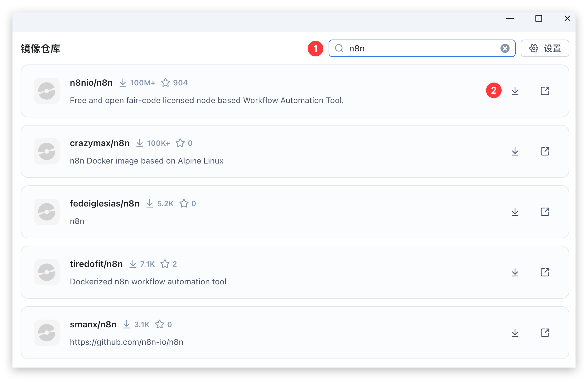Download the n8nio/n8n image
This screenshot has width=588, height=380.
[515, 91]
